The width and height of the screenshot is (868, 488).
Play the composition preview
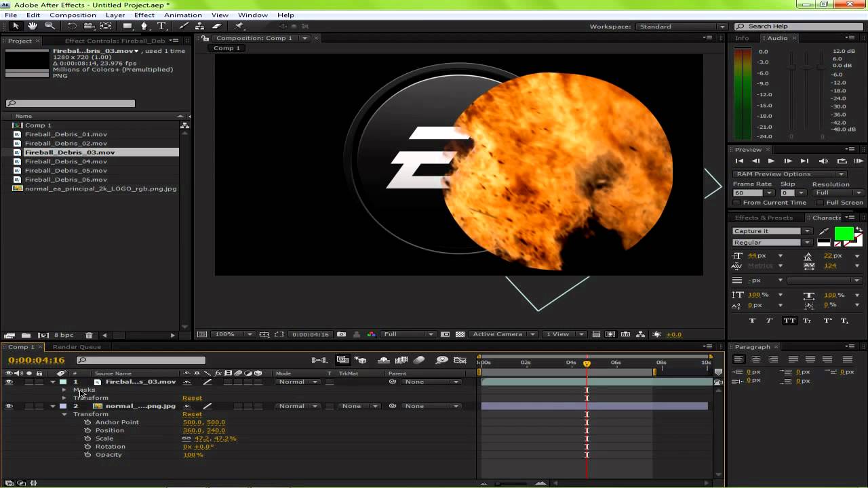[771, 161]
